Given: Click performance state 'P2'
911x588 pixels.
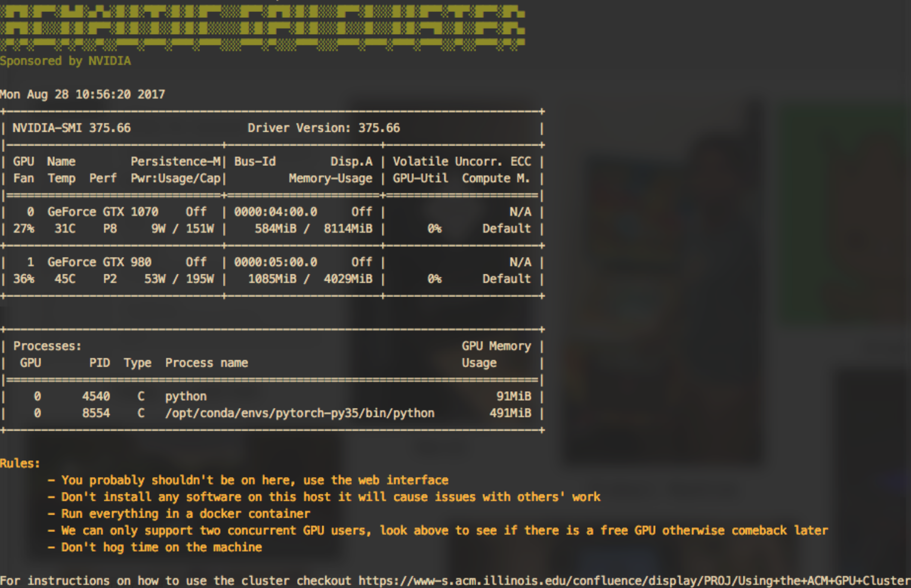Looking at the screenshot, I should [110, 278].
